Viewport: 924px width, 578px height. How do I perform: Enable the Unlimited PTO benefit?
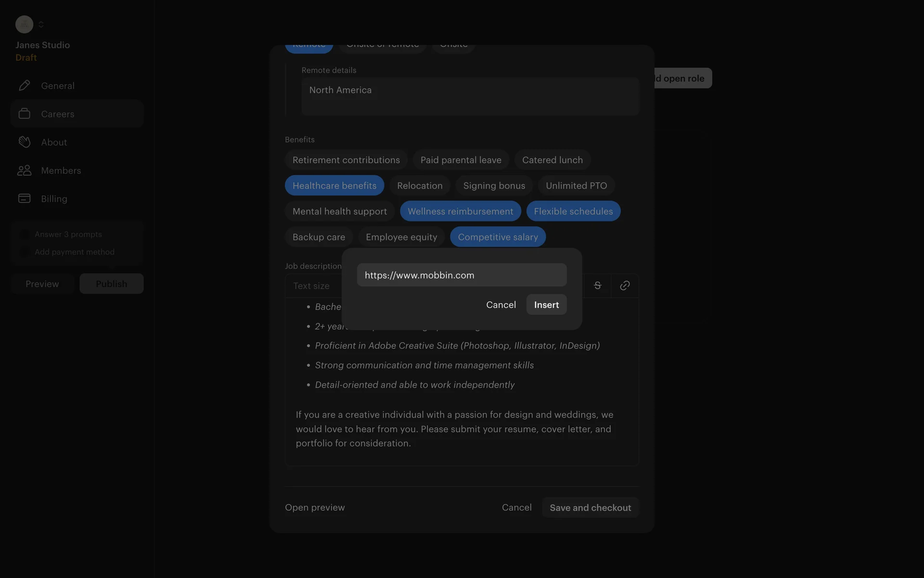[576, 185]
